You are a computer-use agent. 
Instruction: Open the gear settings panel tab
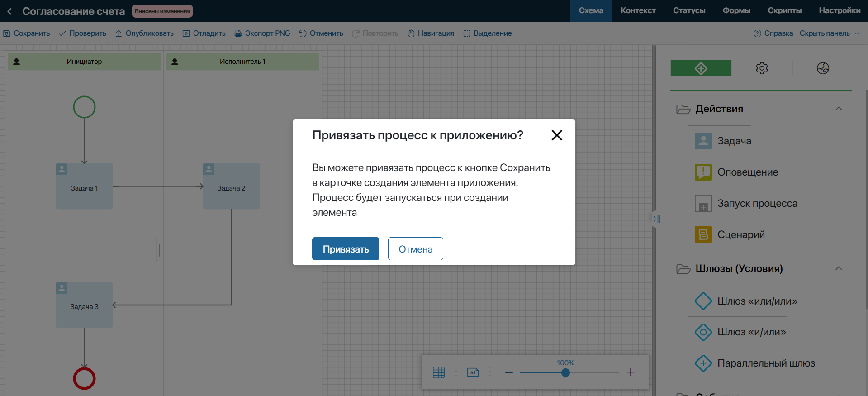pyautogui.click(x=762, y=68)
